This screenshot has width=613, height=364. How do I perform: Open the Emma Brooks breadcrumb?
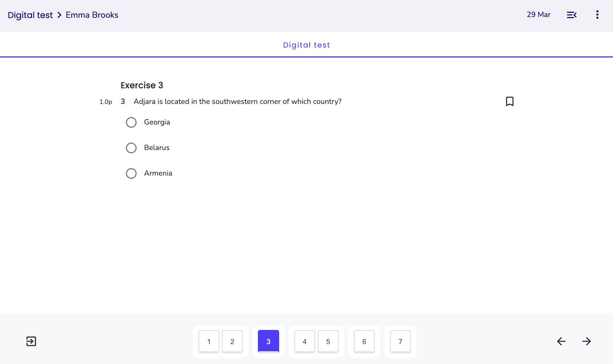tap(92, 15)
